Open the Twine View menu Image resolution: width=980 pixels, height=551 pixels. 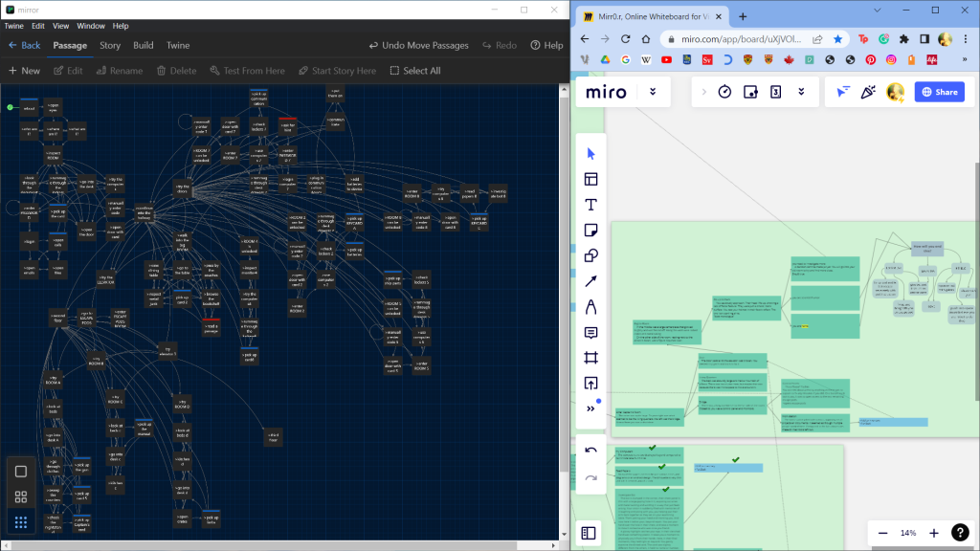coord(61,26)
